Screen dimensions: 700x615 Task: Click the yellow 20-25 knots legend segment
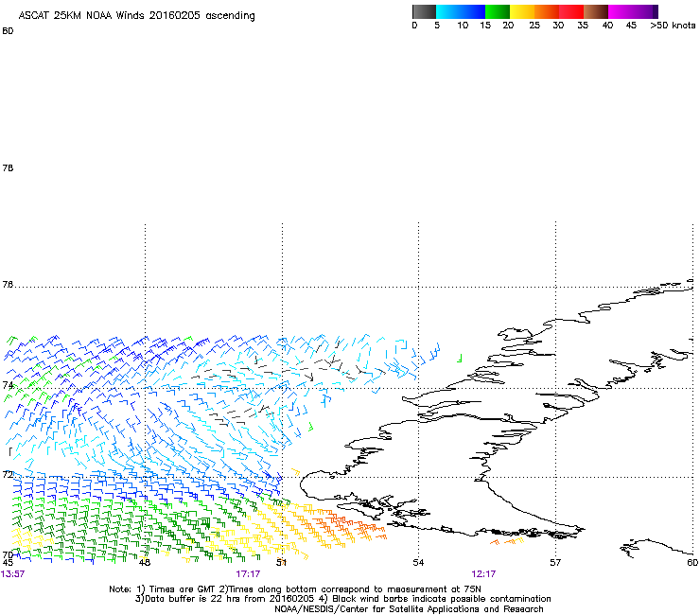(522, 11)
